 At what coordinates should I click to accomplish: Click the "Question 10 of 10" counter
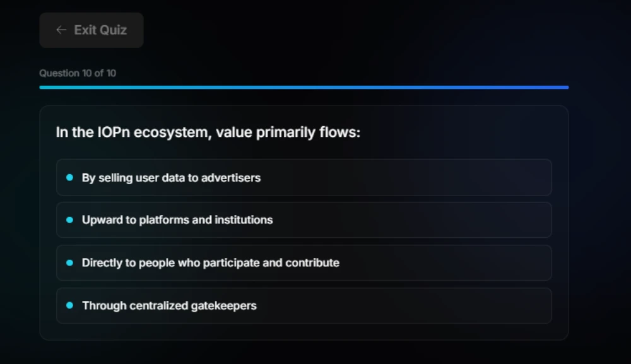click(78, 73)
